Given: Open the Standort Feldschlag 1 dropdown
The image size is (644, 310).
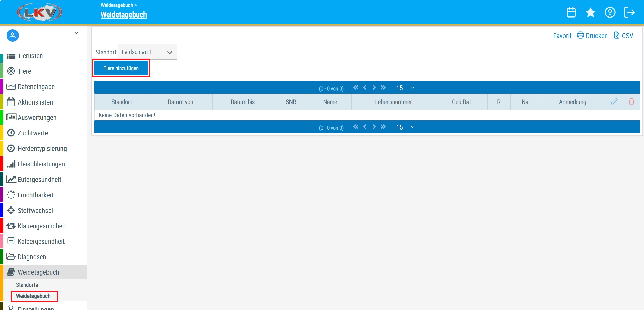Looking at the screenshot, I should click(147, 52).
